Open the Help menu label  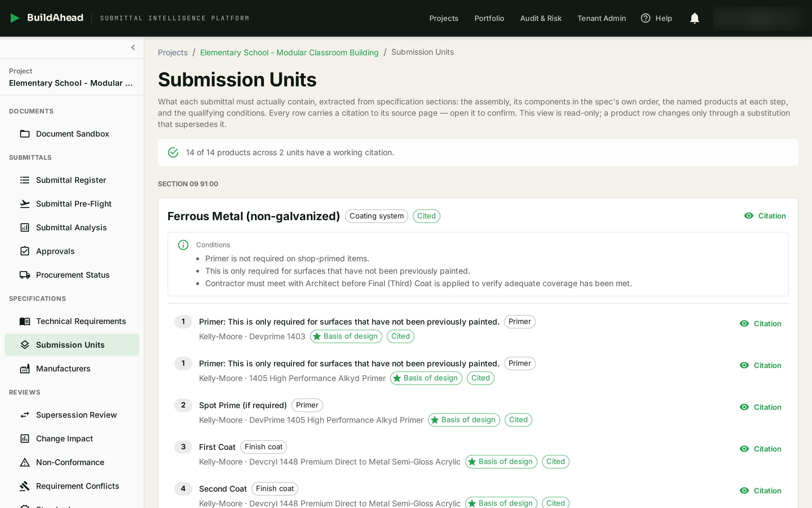(x=663, y=18)
